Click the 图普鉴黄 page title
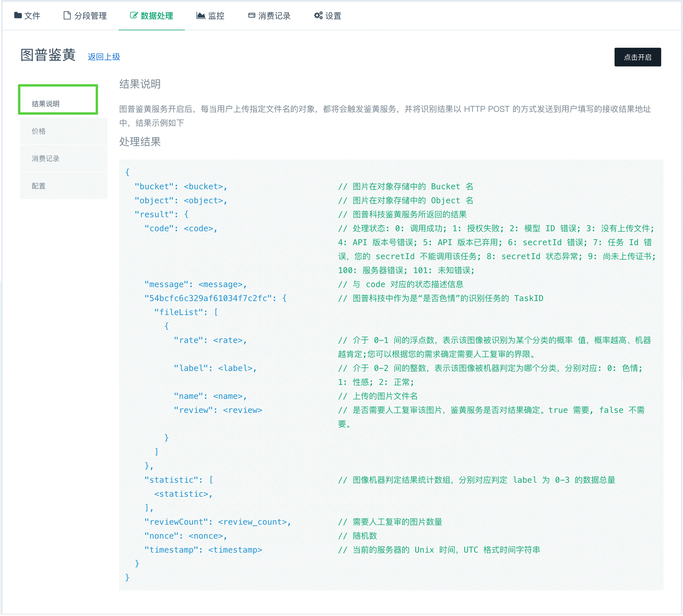Image resolution: width=683 pixels, height=616 pixels. [48, 55]
